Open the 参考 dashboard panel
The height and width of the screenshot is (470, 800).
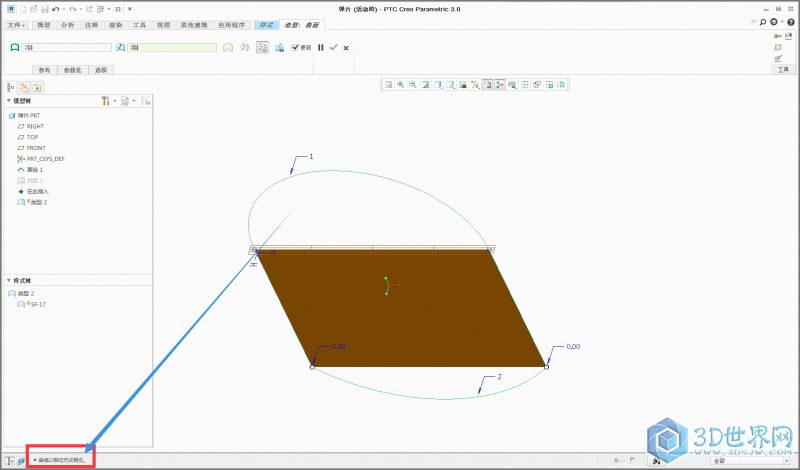(x=44, y=70)
